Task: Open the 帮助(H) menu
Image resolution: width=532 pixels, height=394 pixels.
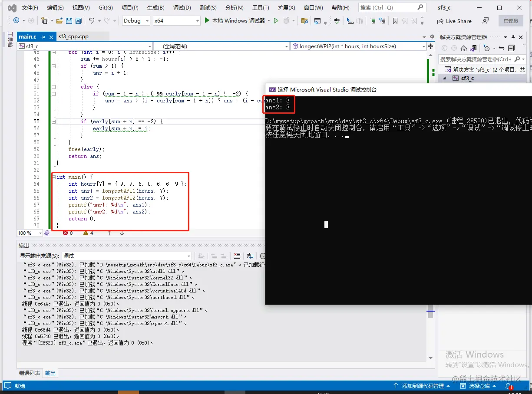Action: point(340,8)
